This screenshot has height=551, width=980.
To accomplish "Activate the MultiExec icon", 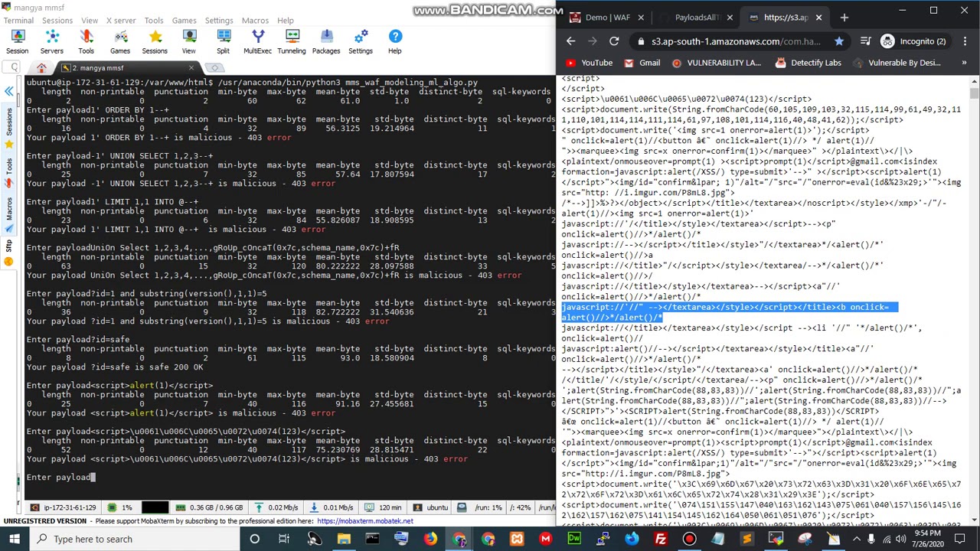I will pyautogui.click(x=257, y=42).
